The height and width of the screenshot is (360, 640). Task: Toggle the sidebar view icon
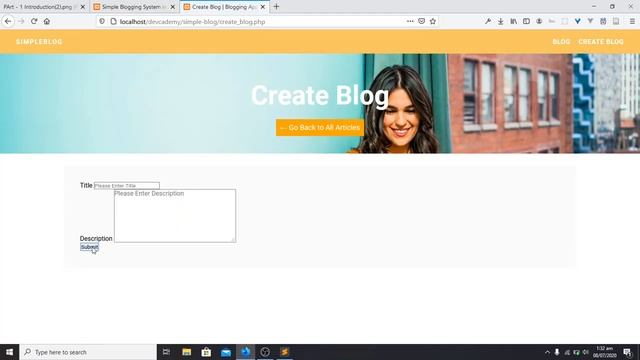(x=526, y=21)
